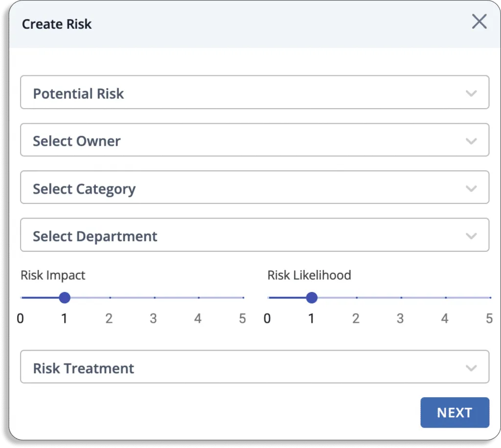Viewport: 501px width, 448px height.
Task: Click the Select Category chevron arrow
Action: (471, 188)
